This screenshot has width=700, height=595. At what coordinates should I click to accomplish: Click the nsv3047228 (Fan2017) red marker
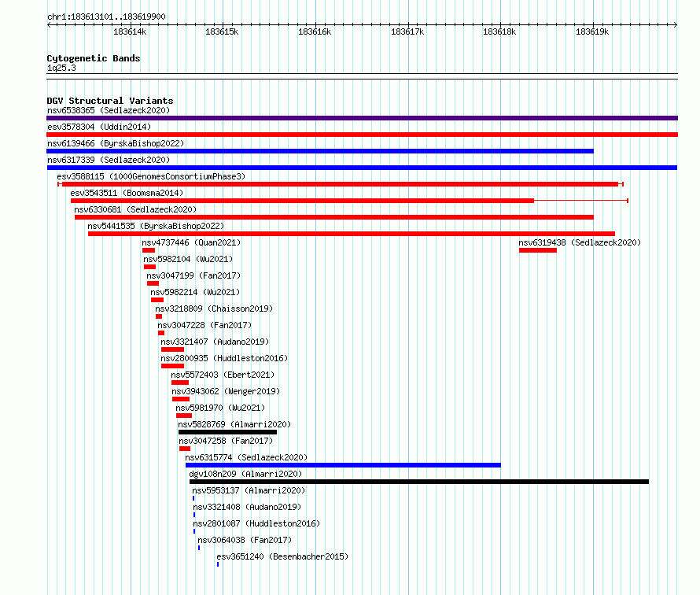click(x=161, y=333)
